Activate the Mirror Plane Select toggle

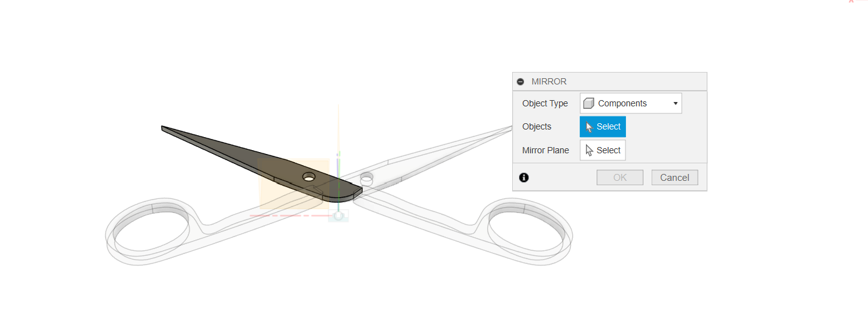[x=603, y=150]
